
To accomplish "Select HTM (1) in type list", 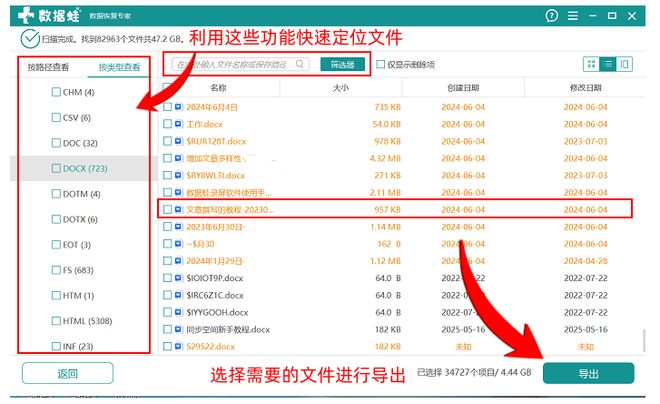I will 78,295.
